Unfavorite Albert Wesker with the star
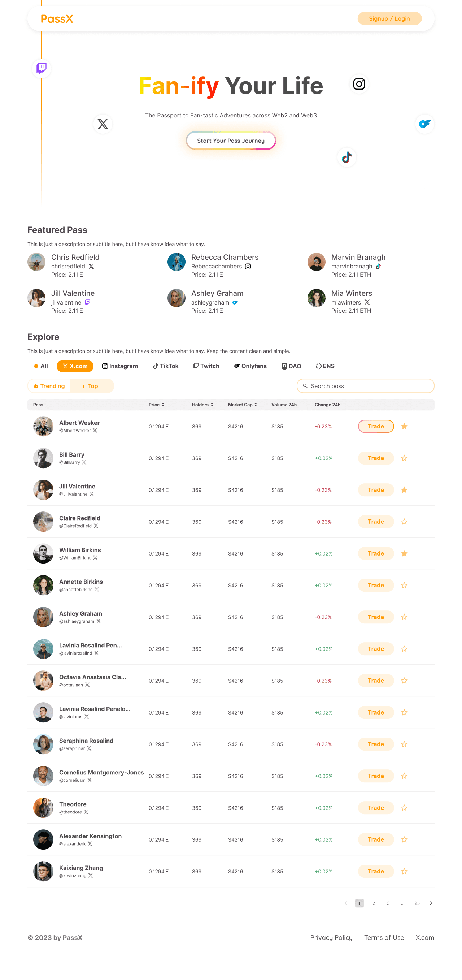The width and height of the screenshot is (462, 980). click(x=404, y=427)
